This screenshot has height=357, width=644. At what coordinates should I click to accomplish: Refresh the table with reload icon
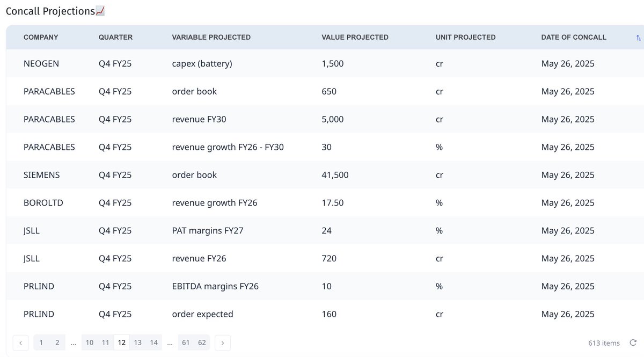click(x=633, y=343)
